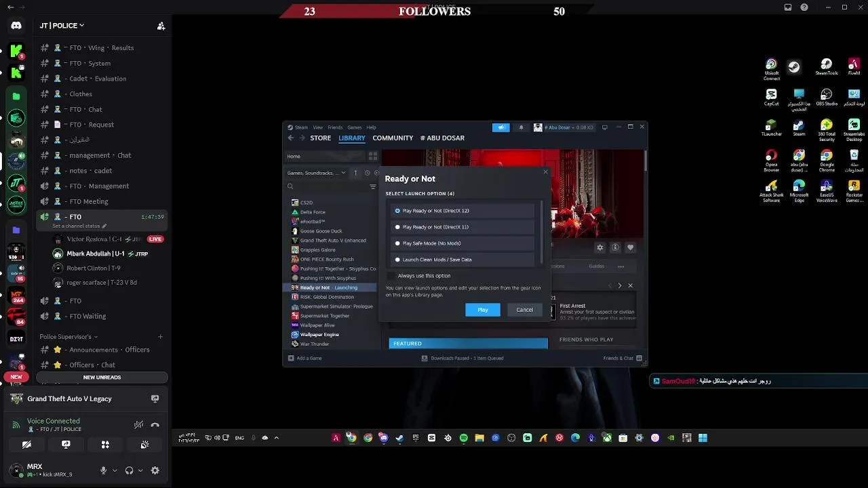Switch to the Steam COMMUNITY tab
Image resolution: width=868 pixels, height=488 pixels.
tap(393, 138)
